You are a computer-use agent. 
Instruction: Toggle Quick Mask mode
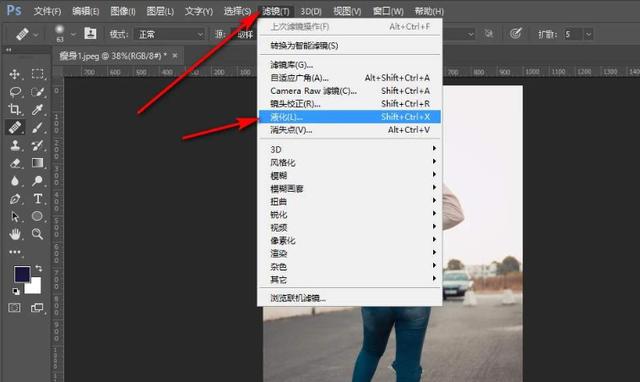[15, 308]
